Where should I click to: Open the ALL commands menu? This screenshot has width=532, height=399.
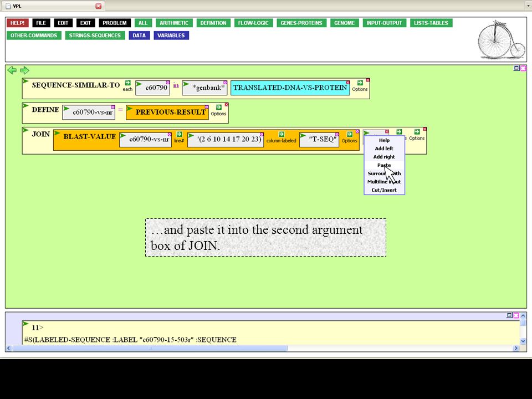tap(143, 23)
